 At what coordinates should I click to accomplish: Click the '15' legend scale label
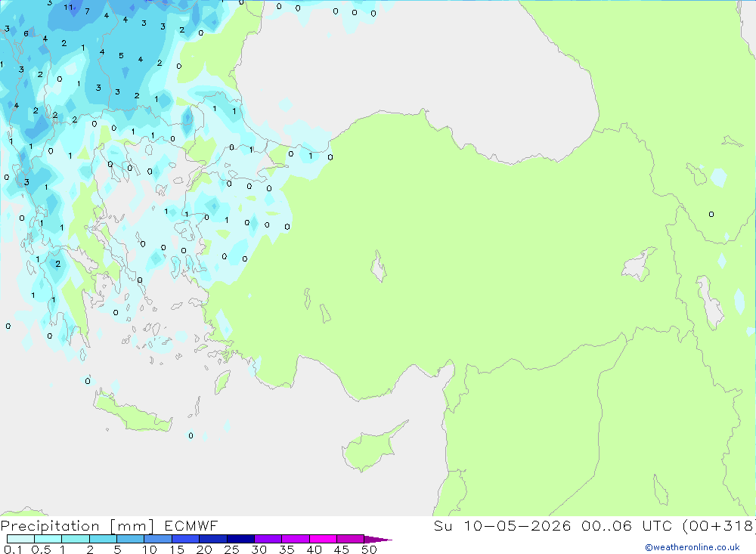click(x=177, y=549)
